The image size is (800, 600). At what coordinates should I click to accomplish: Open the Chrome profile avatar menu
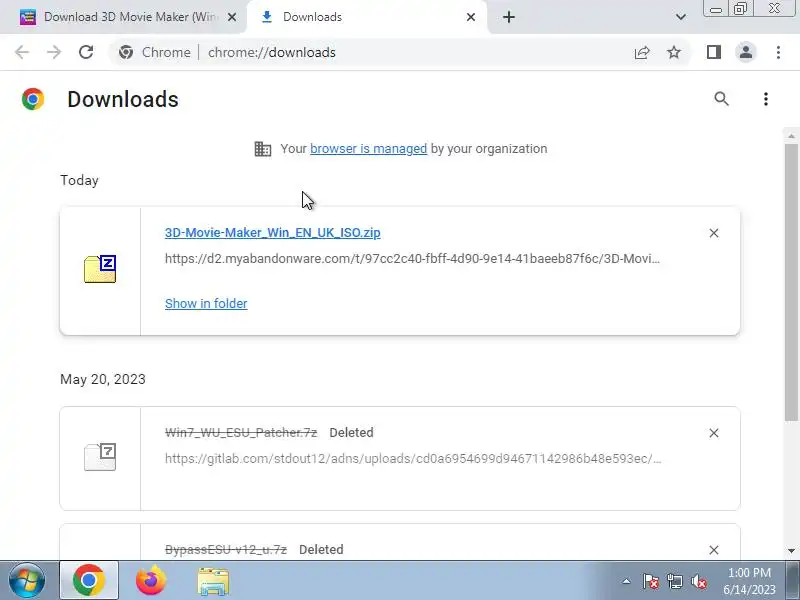click(745, 52)
